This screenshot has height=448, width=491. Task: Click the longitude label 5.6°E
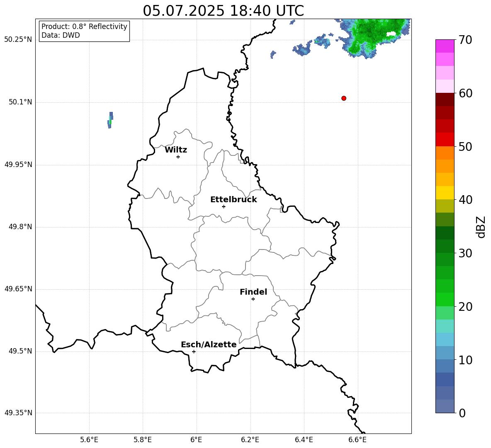tap(89, 440)
